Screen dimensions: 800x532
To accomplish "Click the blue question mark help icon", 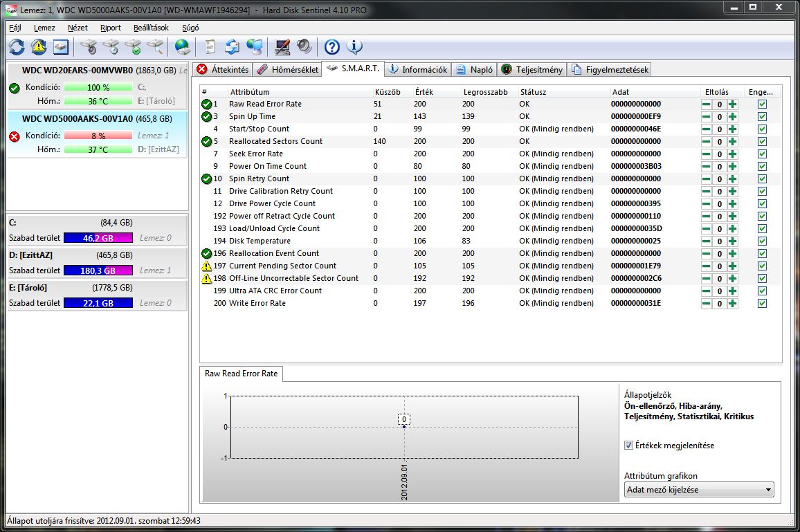I will (x=331, y=47).
